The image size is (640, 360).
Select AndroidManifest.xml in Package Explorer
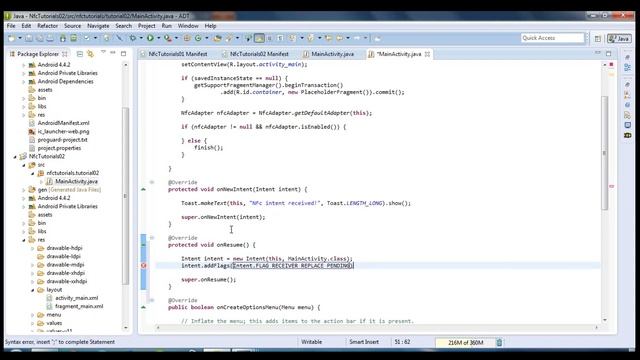63,123
